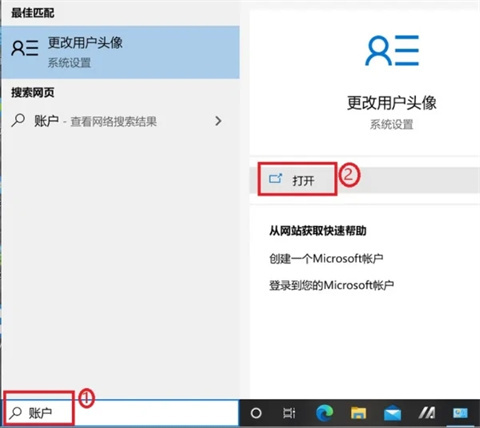Click the search box containing 账户
480x428 pixels.
(122, 413)
